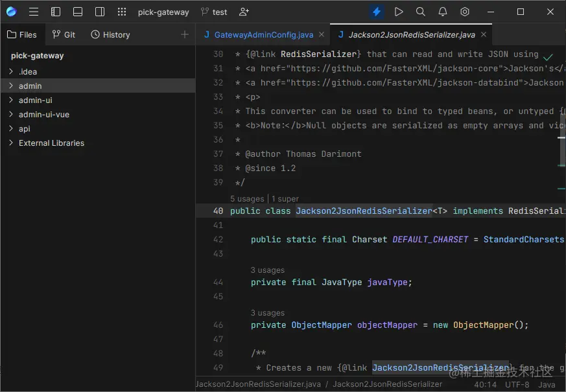Click the Java icon on Jackson2JsonRedisSerializer tab
Viewport: 566px width, 392px height.
[x=341, y=34]
